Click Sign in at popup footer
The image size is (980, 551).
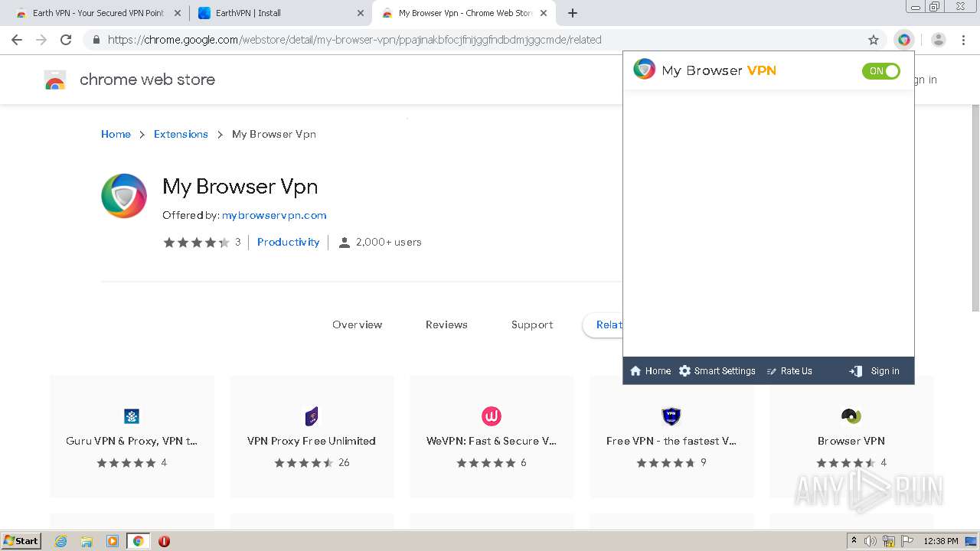[874, 371]
